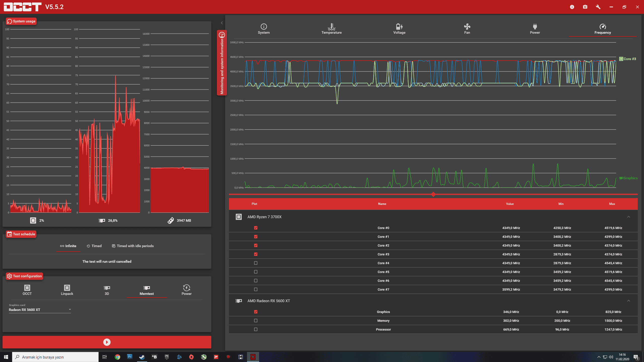Screen dimensions: 644x362
Task: Open the screenshot camera icon
Action: (x=585, y=7)
